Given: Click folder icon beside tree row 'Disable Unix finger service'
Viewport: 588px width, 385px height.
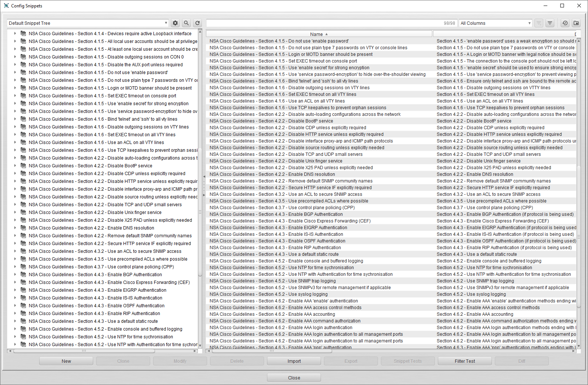Looking at the screenshot, I should pyautogui.click(x=23, y=212).
